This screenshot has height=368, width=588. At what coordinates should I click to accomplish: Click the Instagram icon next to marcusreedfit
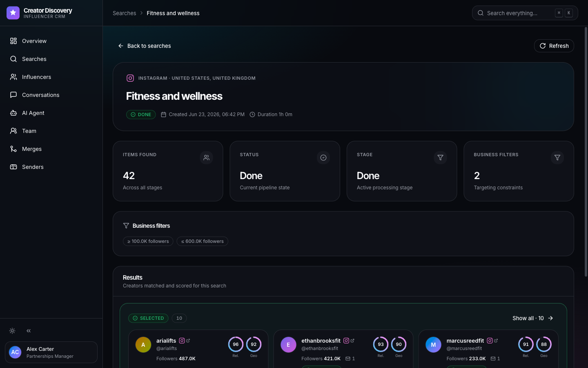coord(490,341)
